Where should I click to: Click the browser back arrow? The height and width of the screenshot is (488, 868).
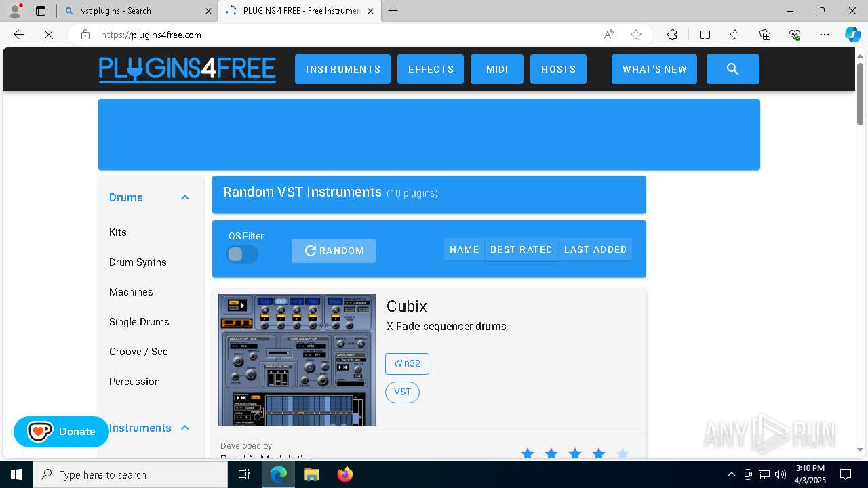(19, 35)
